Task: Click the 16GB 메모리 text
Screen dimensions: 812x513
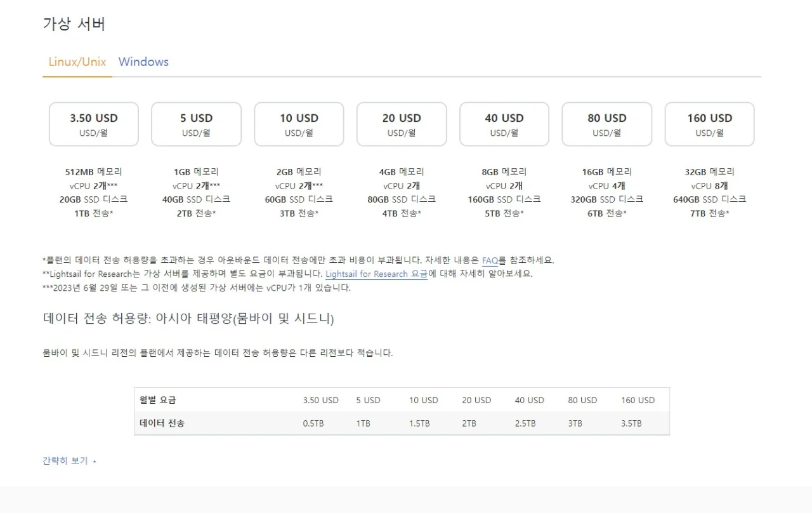Action: [x=607, y=171]
